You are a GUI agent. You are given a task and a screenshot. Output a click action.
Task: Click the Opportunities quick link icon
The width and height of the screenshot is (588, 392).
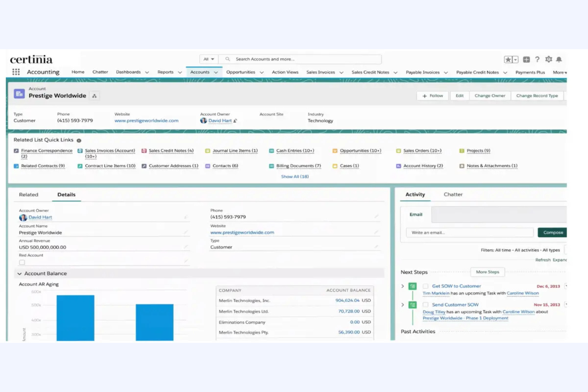pos(335,151)
